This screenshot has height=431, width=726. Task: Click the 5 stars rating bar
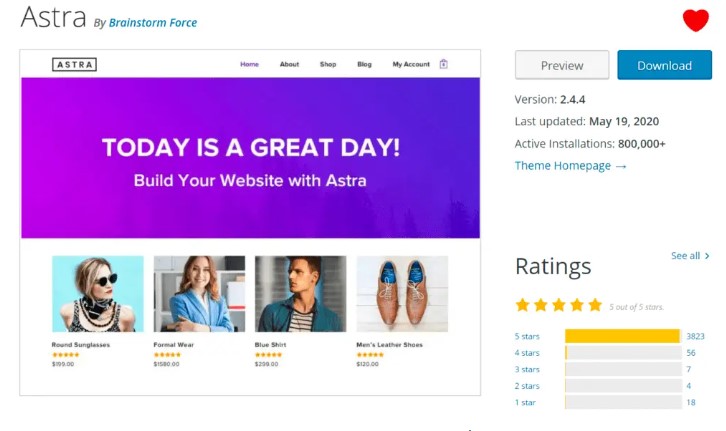point(622,336)
